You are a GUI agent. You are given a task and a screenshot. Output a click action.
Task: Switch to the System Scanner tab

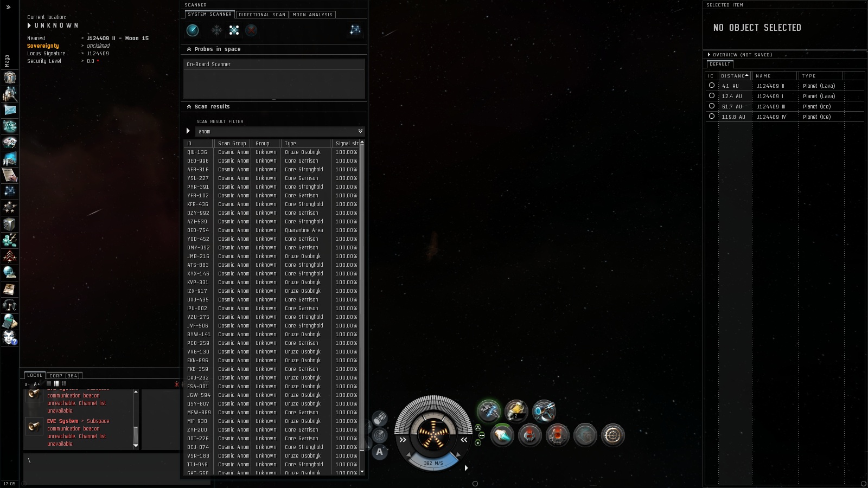(x=210, y=14)
